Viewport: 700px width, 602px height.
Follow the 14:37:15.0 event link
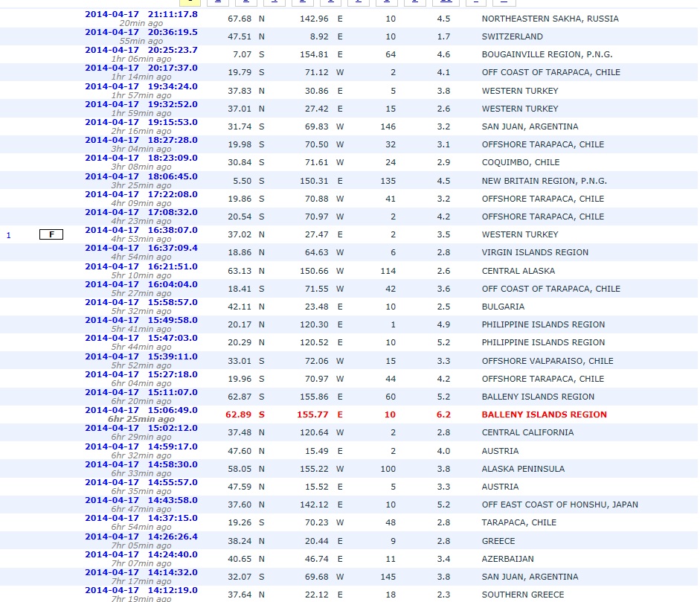coord(141,519)
